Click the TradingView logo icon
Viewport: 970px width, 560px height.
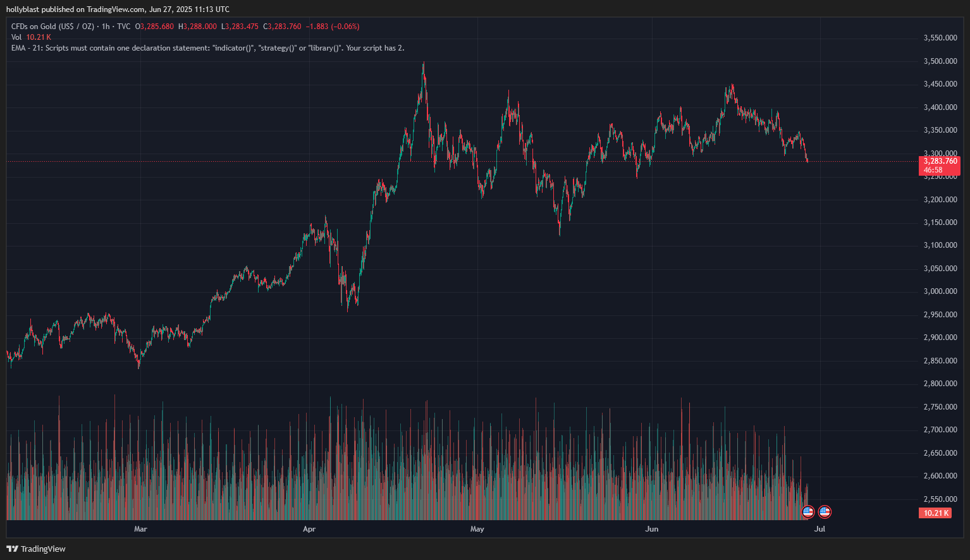[12, 549]
